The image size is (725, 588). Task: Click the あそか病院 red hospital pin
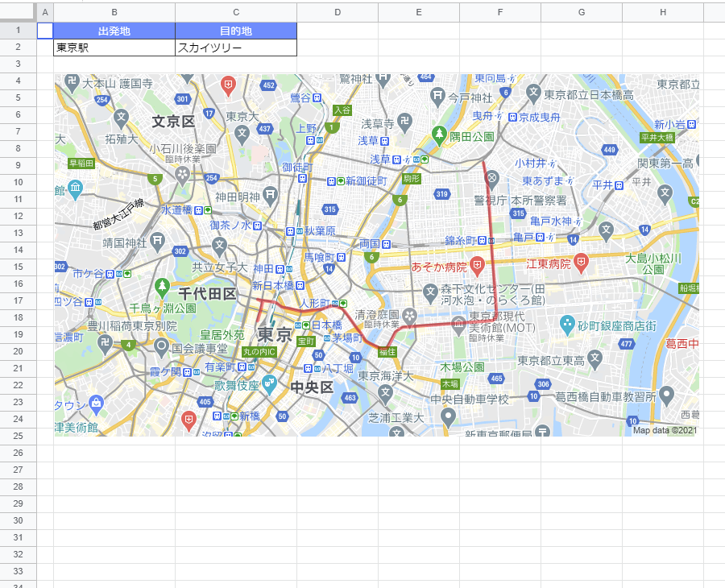477,265
